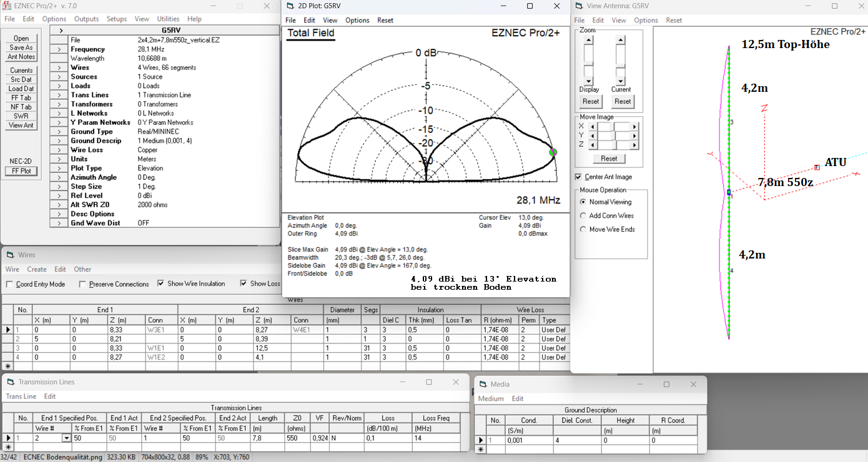The height and width of the screenshot is (462, 868).
Task: Select the Normal Viewing radio button
Action: (583, 202)
